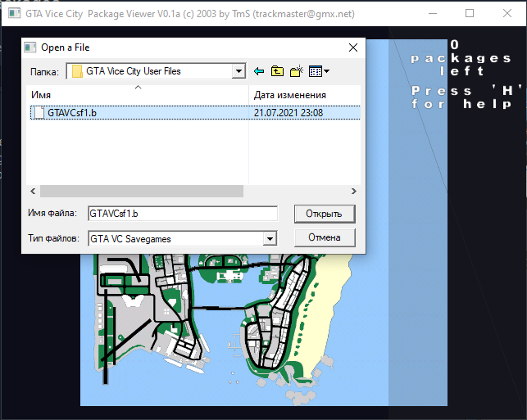Screen dimensions: 527x420
Task: Create a new folder
Action: coord(297,71)
